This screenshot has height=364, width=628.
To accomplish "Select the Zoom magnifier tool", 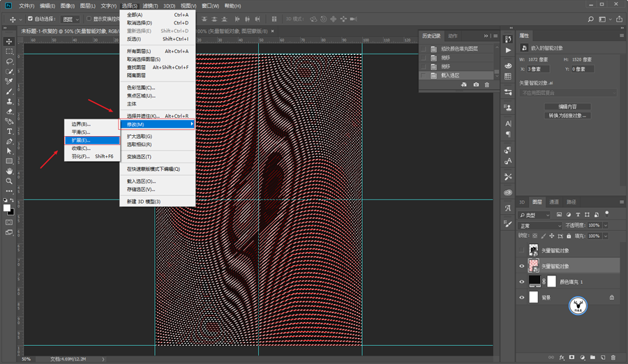I will (9, 181).
